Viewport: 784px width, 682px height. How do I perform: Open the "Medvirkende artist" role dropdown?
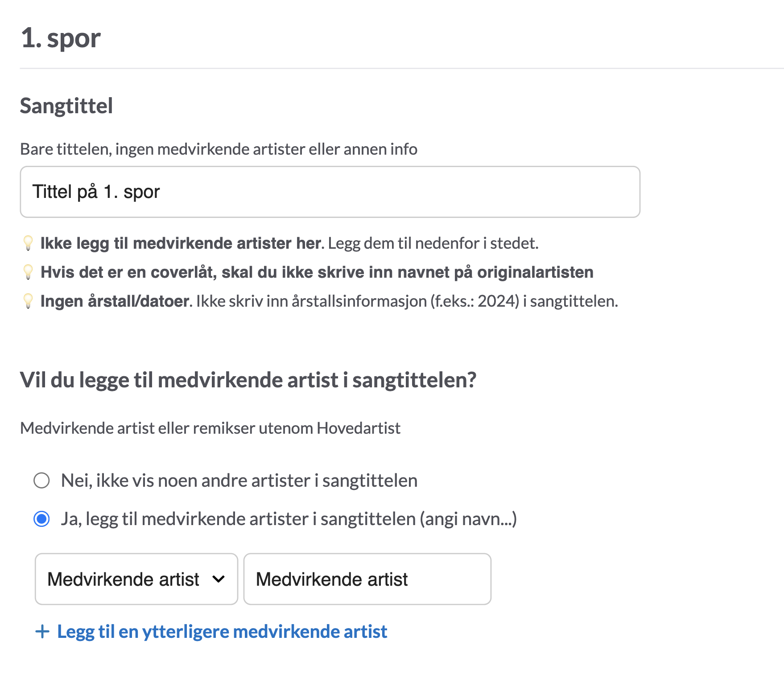(136, 579)
